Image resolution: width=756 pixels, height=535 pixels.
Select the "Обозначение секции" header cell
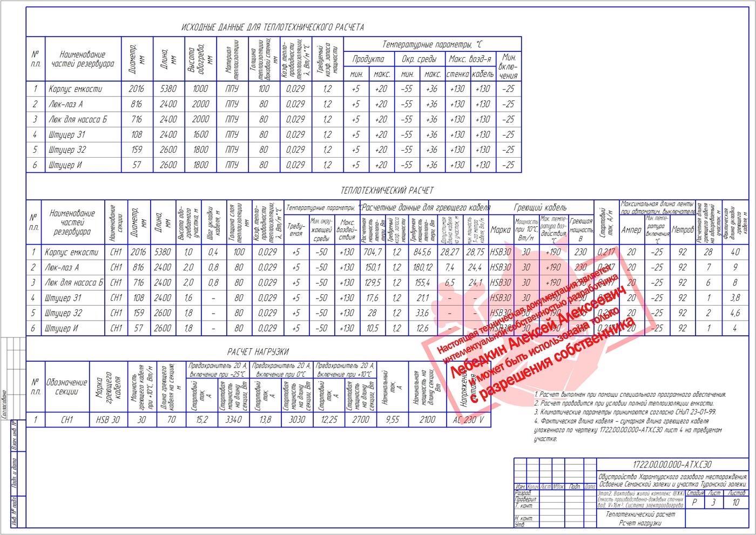point(66,387)
